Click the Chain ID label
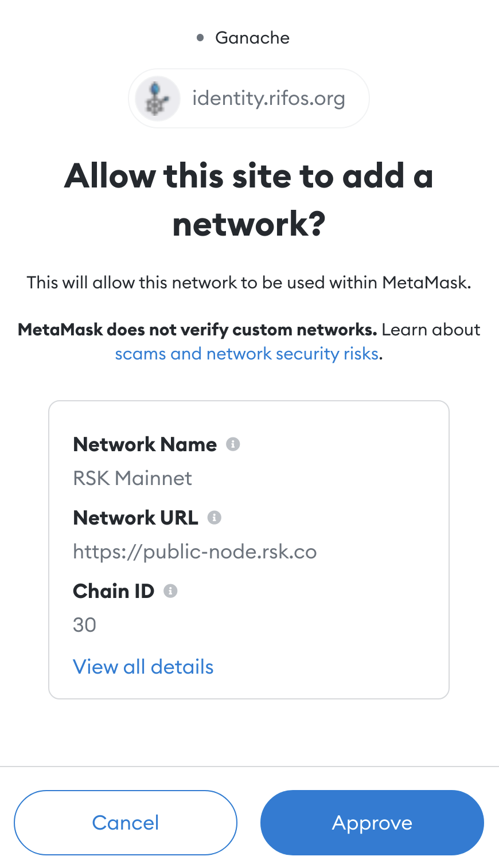The height and width of the screenshot is (868, 499). point(114,591)
